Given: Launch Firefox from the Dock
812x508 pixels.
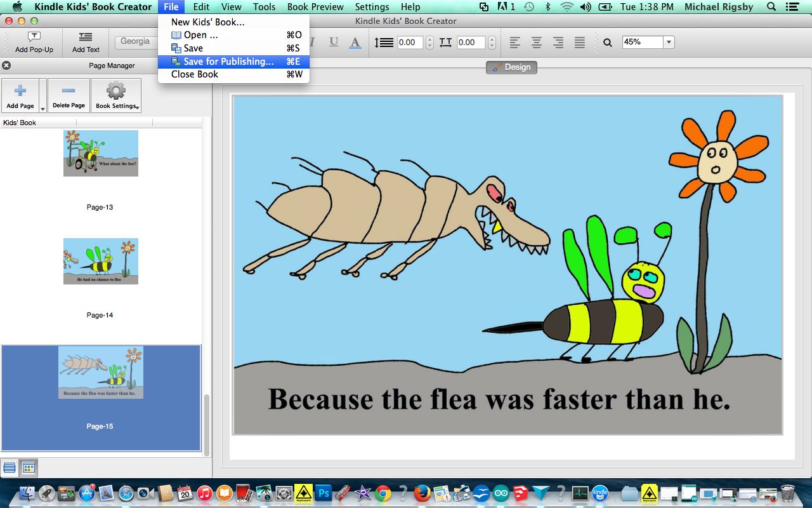Looking at the screenshot, I should 422,493.
